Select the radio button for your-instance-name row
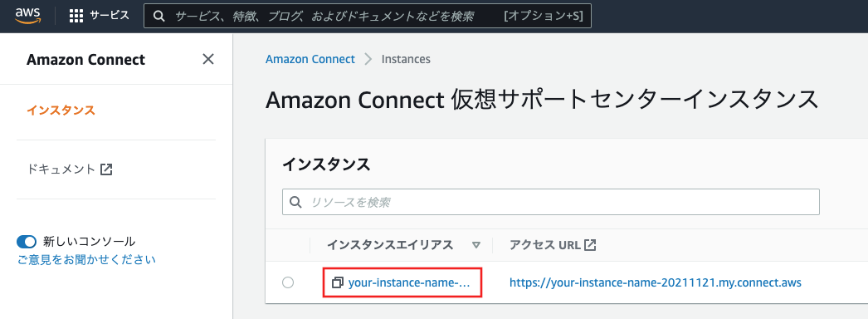 click(x=288, y=283)
